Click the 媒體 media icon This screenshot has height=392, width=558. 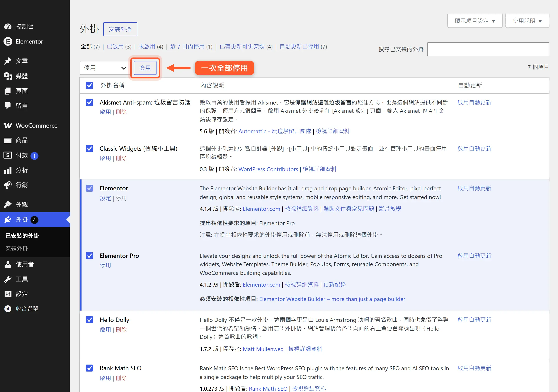[8, 76]
